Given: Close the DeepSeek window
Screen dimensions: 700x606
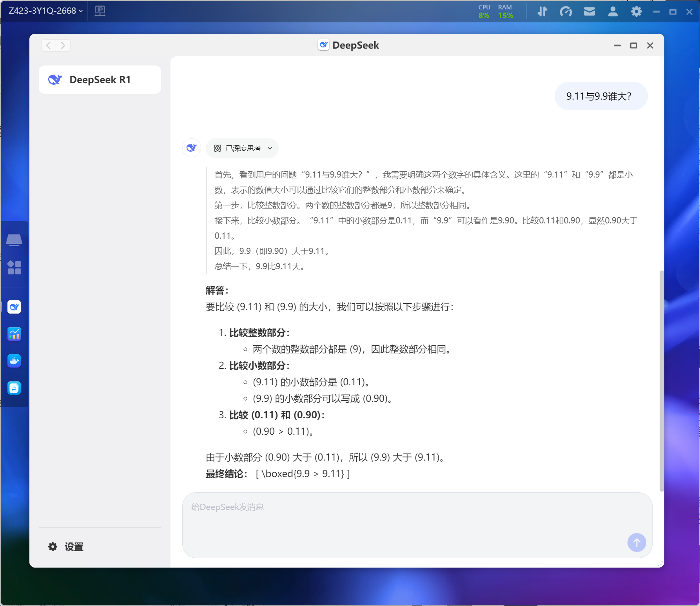Looking at the screenshot, I should (x=650, y=45).
